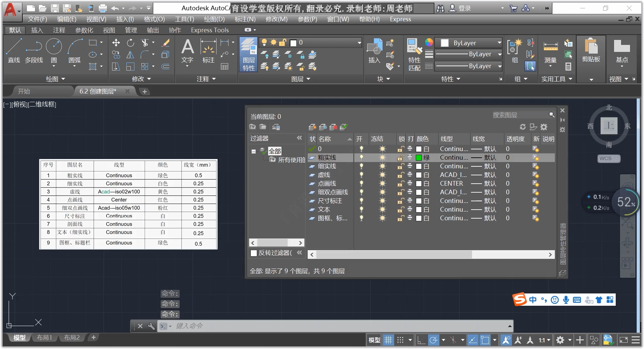
Task: Open layer manager settings gear icon
Action: (544, 127)
